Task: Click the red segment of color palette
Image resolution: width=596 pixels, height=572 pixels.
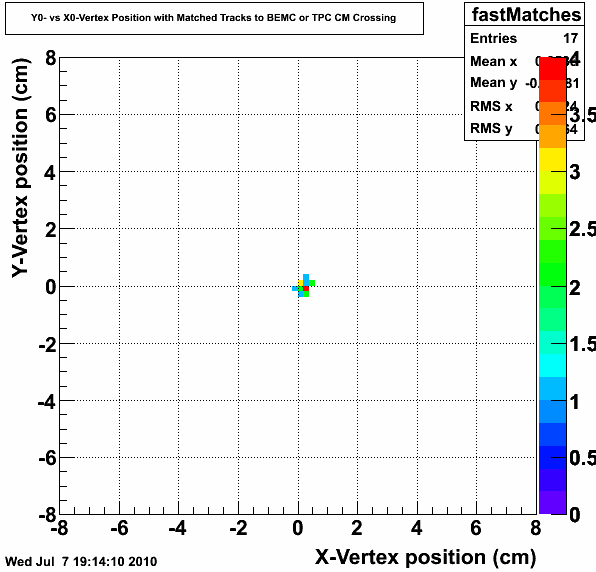Action: click(553, 68)
